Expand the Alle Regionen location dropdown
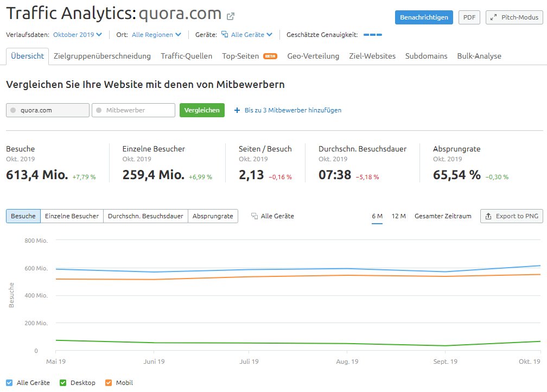 tap(155, 34)
